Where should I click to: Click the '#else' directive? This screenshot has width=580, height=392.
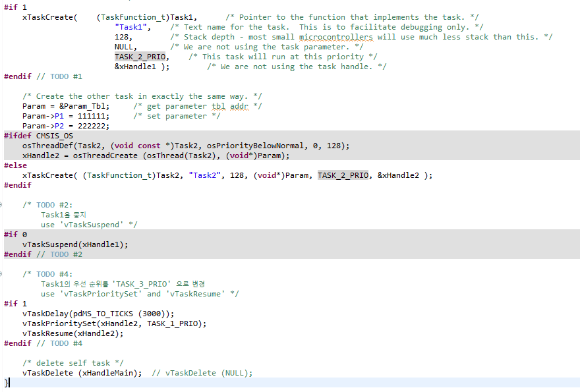(x=16, y=165)
